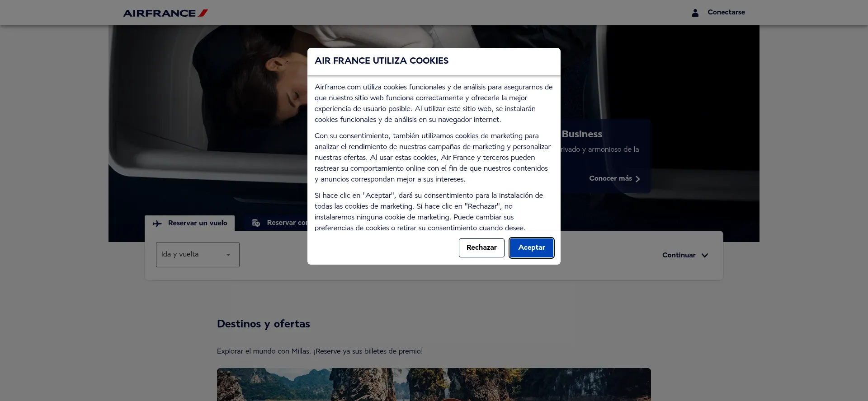This screenshot has height=401, width=868.
Task: Click the trip type dropdown arrow
Action: [x=228, y=255]
